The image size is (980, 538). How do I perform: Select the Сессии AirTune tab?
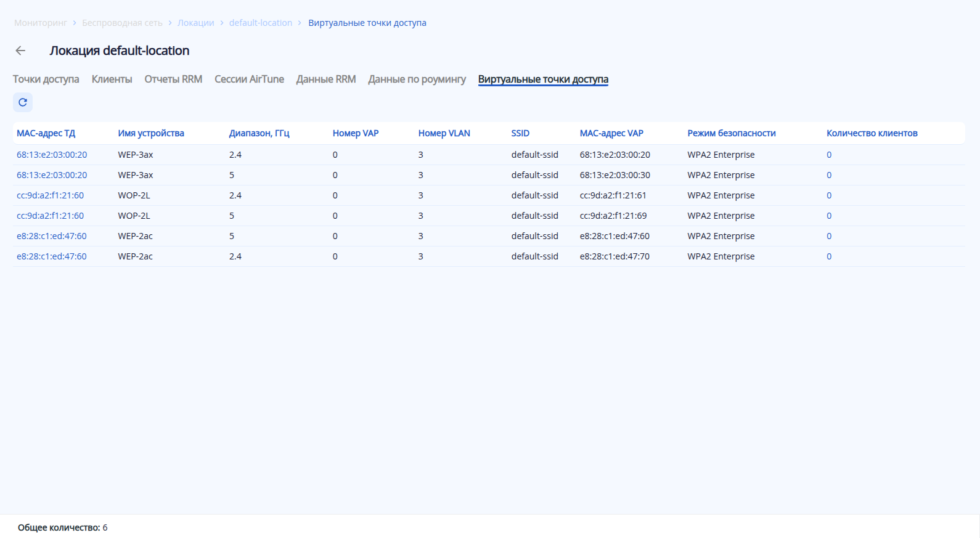pyautogui.click(x=249, y=79)
